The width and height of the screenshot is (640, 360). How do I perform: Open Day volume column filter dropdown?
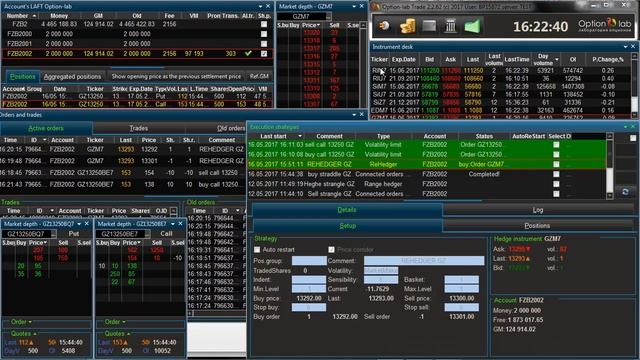pos(556,60)
